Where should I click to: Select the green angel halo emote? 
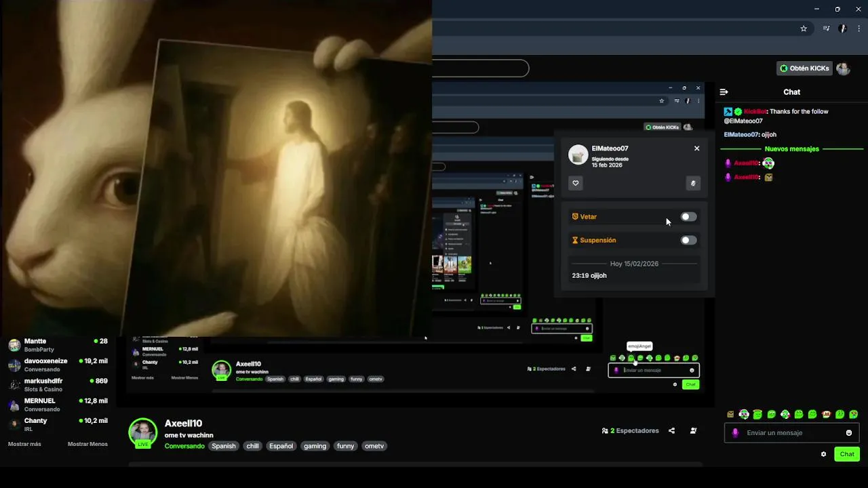click(757, 414)
